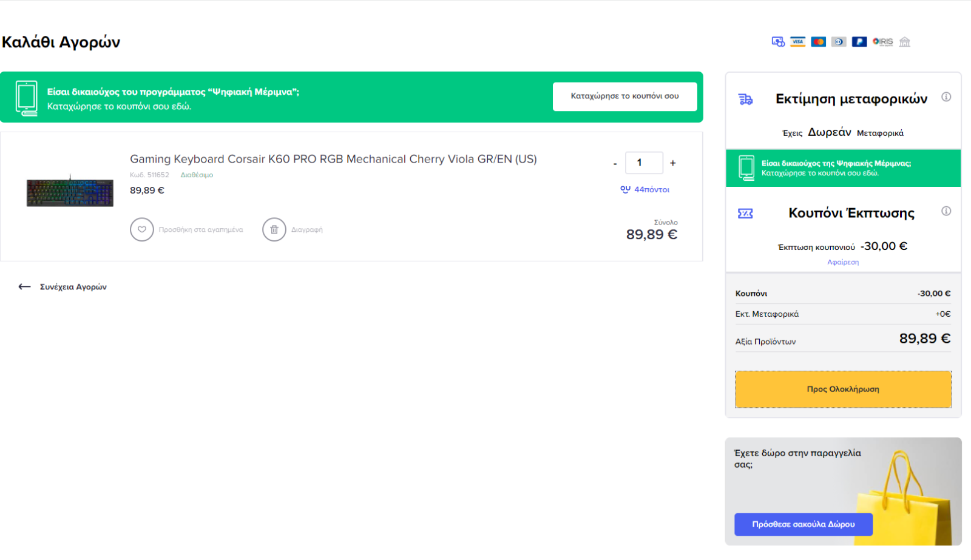Open info icon beside Εκτίμηση μεταφορικών
Screen dimensions: 971x560
pos(946,96)
